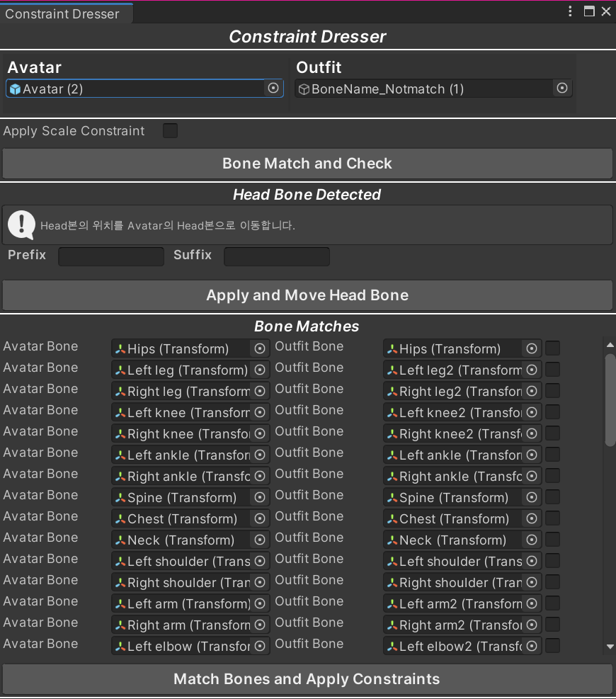This screenshot has height=699, width=616.
Task: Open picker for outfit Right ankle bone
Action: point(532,476)
